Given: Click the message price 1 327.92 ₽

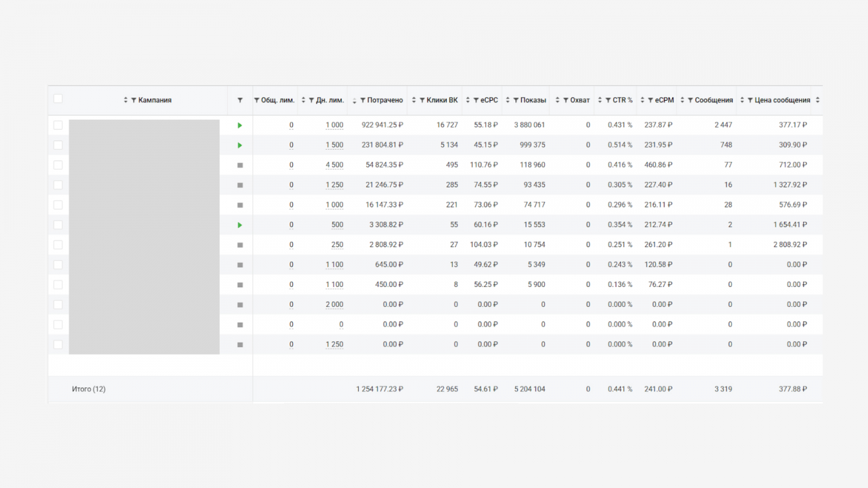Looking at the screenshot, I should (790, 185).
